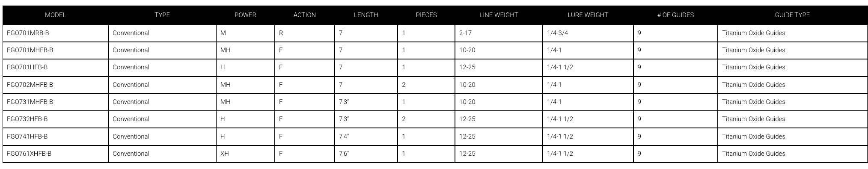Viewport: 868px width, 169px height.
Task: Select model FGO741HFB-B cell
Action: pyautogui.click(x=55, y=136)
